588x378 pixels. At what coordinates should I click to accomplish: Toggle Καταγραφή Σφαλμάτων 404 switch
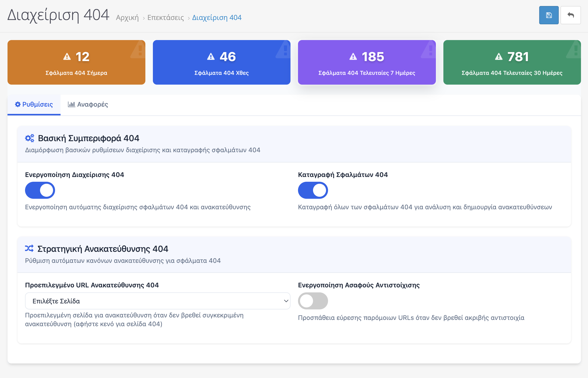tap(313, 190)
